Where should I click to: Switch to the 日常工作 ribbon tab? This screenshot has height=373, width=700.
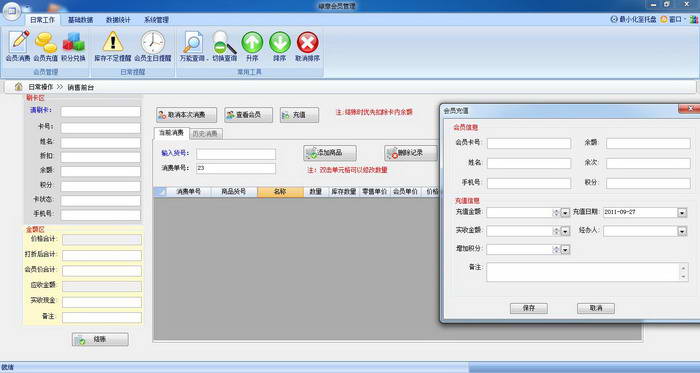[42, 20]
